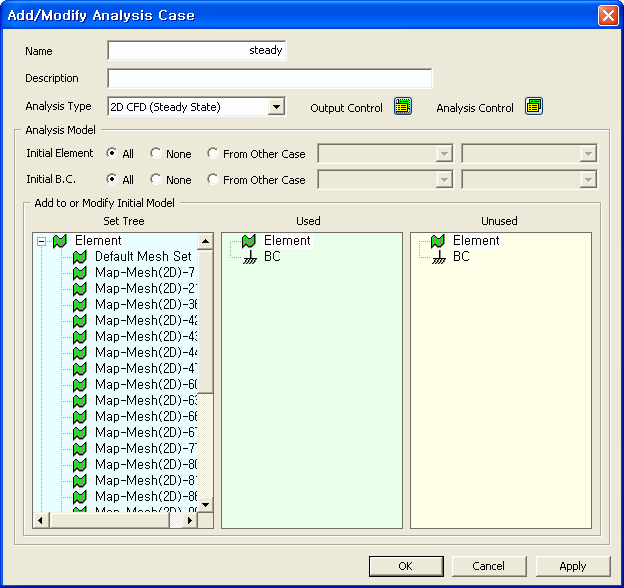Click the Cancel button

pos(488,566)
